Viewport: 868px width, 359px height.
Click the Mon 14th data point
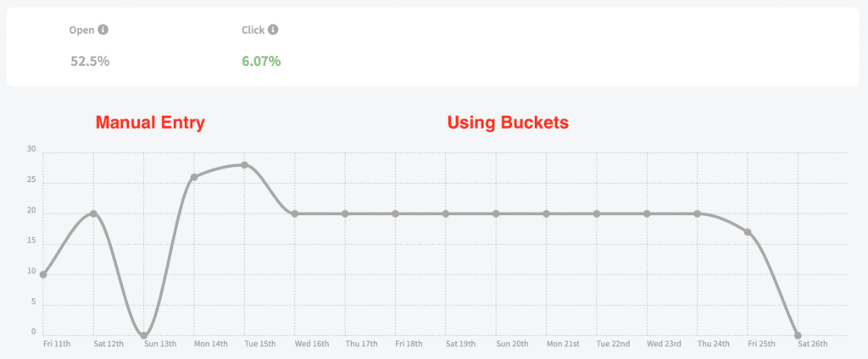point(194,177)
